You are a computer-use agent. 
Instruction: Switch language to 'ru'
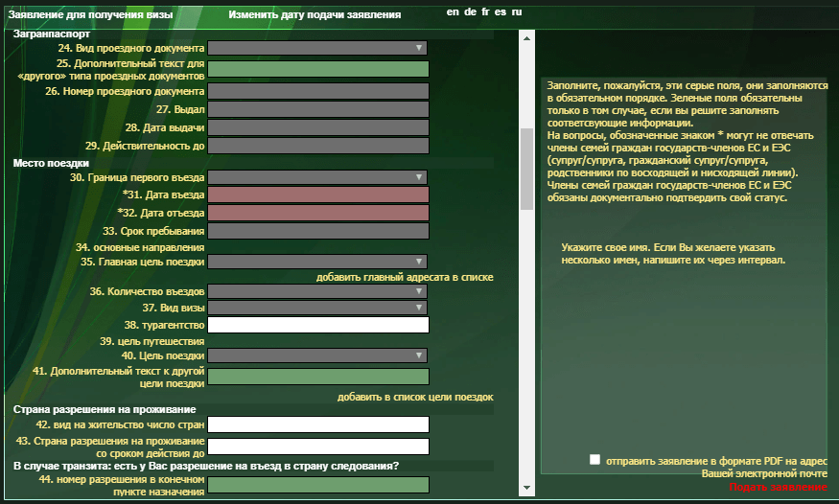point(517,11)
